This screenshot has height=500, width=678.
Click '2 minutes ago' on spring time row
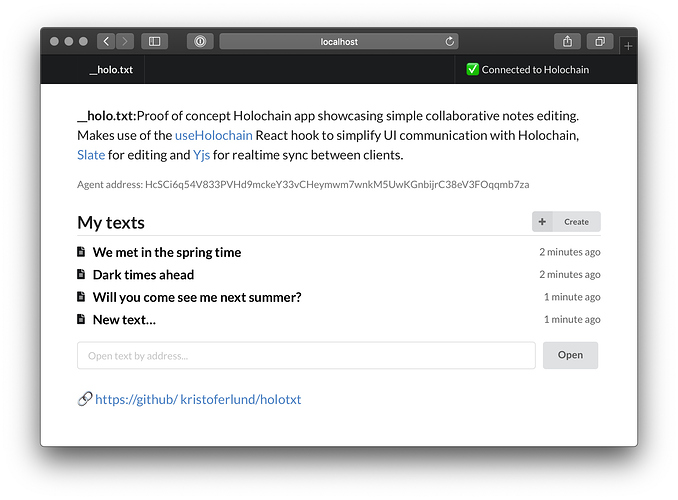tap(569, 252)
